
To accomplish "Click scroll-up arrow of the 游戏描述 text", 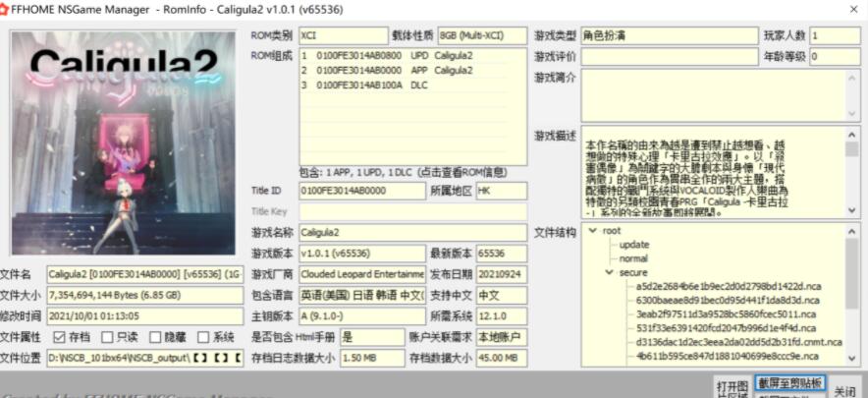I will point(852,135).
